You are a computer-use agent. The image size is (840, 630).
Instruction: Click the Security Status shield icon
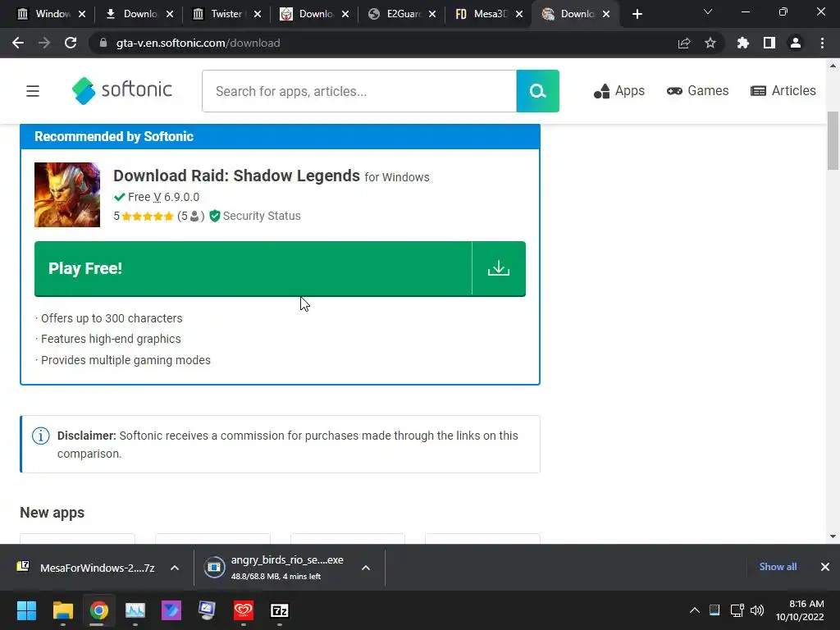point(215,216)
